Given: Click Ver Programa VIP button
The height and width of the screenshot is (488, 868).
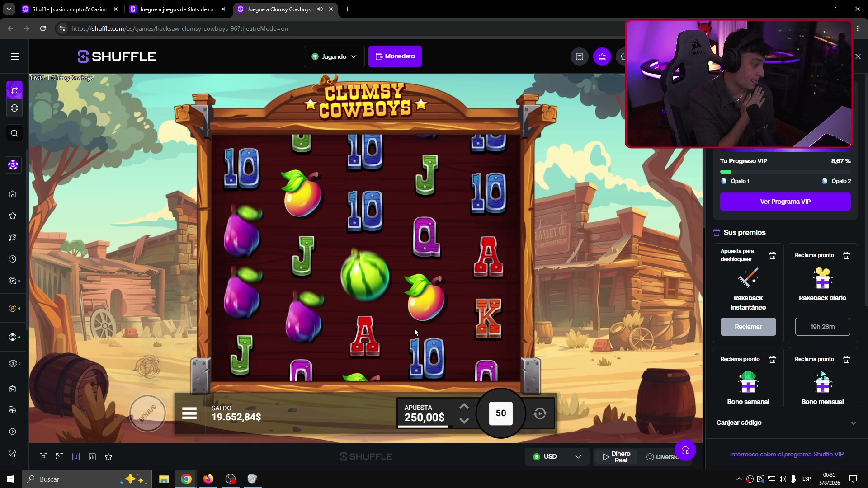Looking at the screenshot, I should click(785, 202).
